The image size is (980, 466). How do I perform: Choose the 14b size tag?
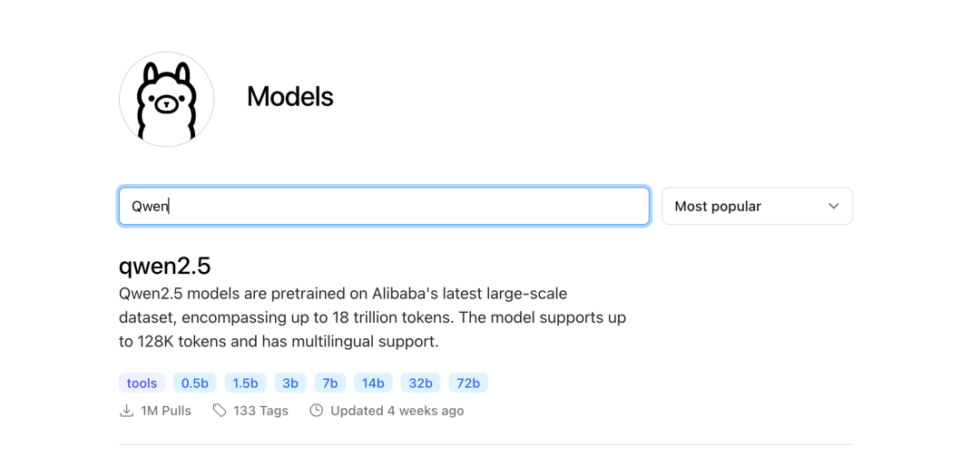pyautogui.click(x=373, y=383)
